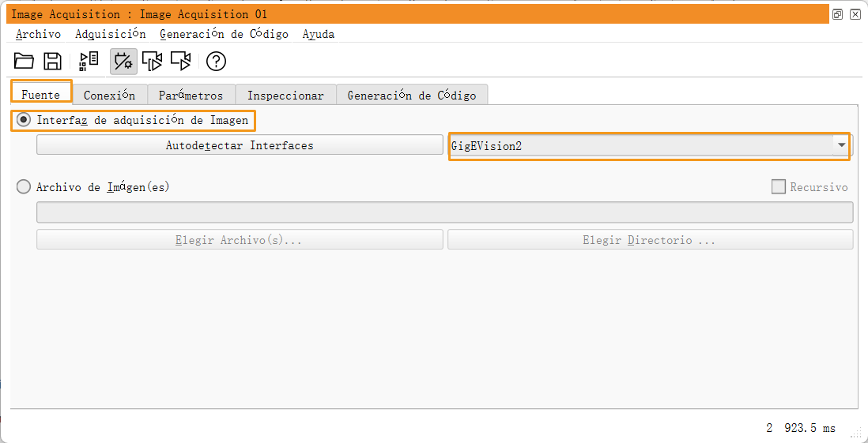The height and width of the screenshot is (443, 868).
Task: Select the Interfaz de adquisición de Imagen radio
Action: [x=24, y=120]
